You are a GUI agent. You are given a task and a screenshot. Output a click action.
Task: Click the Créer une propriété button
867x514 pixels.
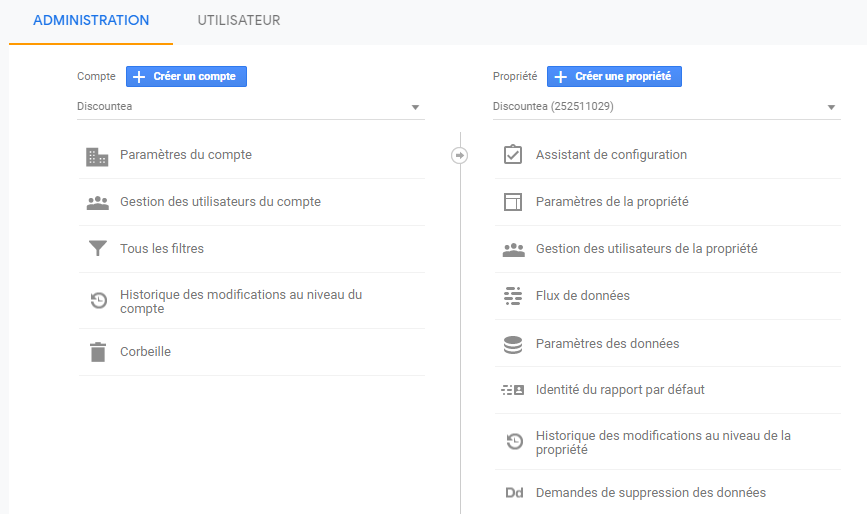614,76
